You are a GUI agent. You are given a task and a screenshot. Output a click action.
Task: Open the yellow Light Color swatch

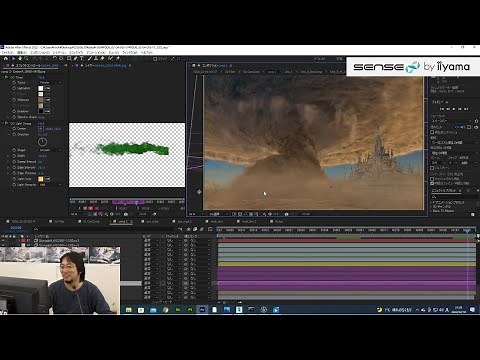41,179
